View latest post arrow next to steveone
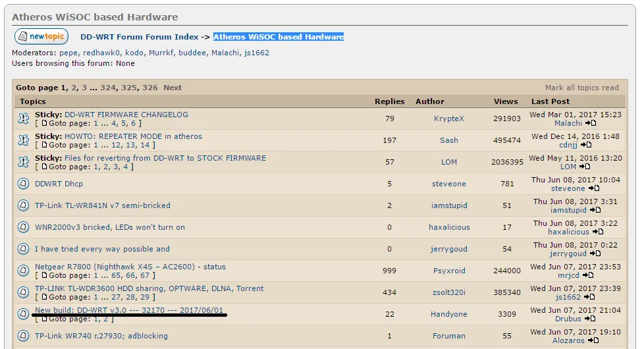Image resolution: width=644 pixels, height=349 pixels. click(x=594, y=188)
